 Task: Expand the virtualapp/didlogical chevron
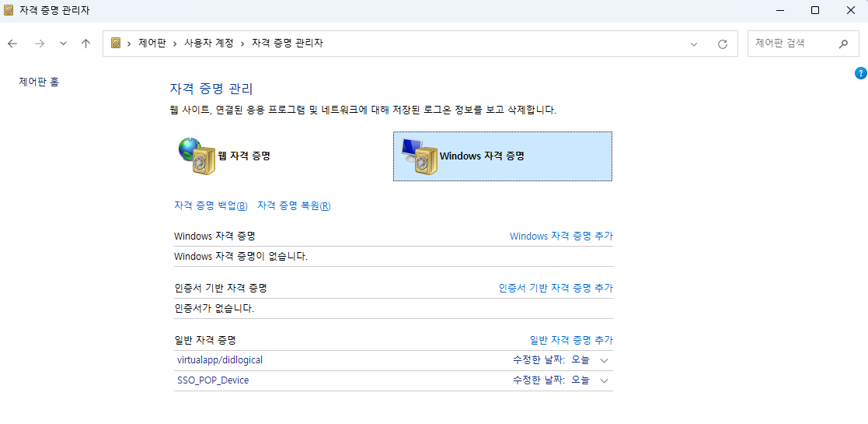point(604,361)
